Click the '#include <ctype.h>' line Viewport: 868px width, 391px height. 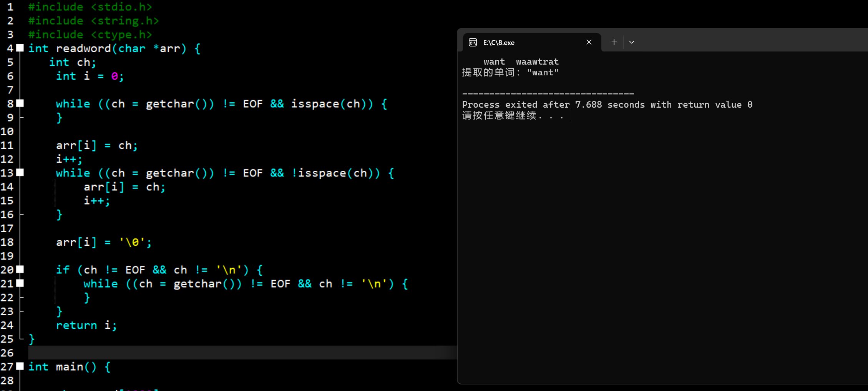coord(90,35)
